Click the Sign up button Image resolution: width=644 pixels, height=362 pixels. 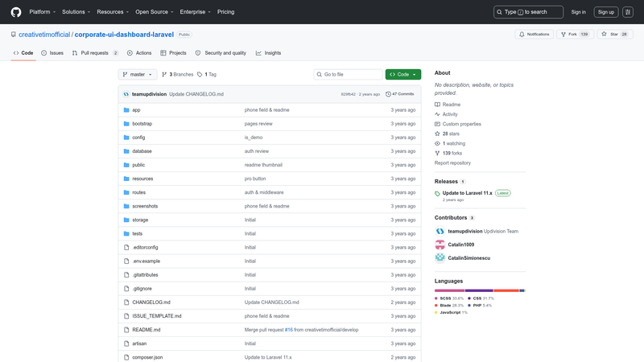(606, 12)
